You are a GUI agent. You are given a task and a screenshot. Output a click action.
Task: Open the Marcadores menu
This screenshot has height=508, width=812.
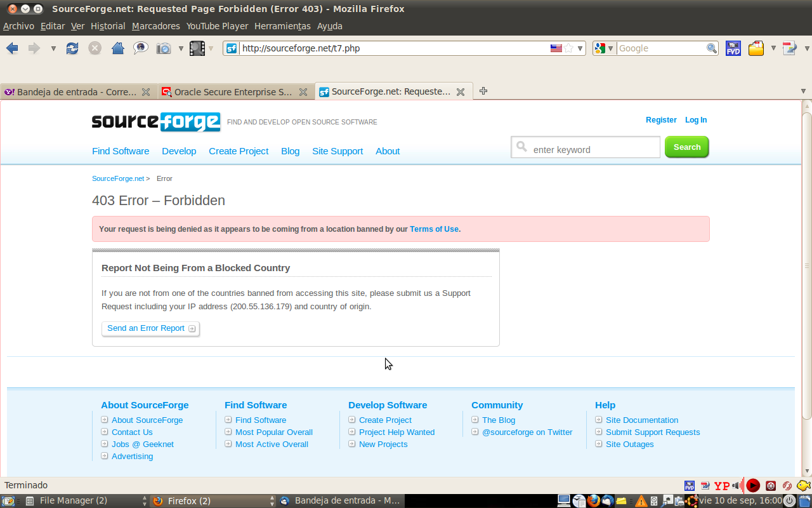pos(155,26)
